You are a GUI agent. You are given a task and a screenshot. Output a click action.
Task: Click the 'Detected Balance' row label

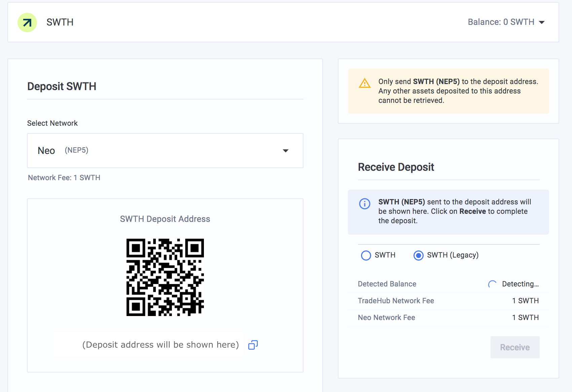(387, 284)
